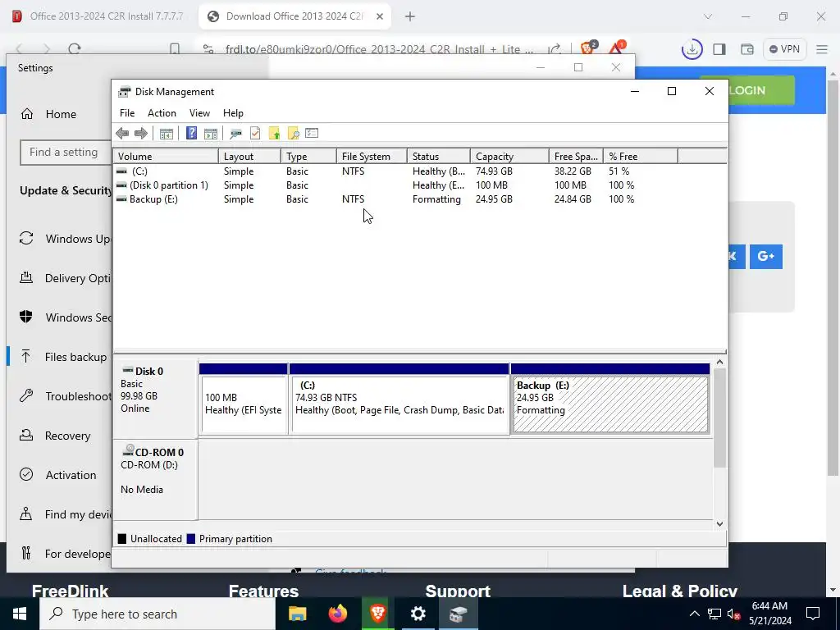Image resolution: width=840 pixels, height=630 pixels.
Task: Click the disk connect/rescan toolbar icon
Action: click(x=235, y=134)
